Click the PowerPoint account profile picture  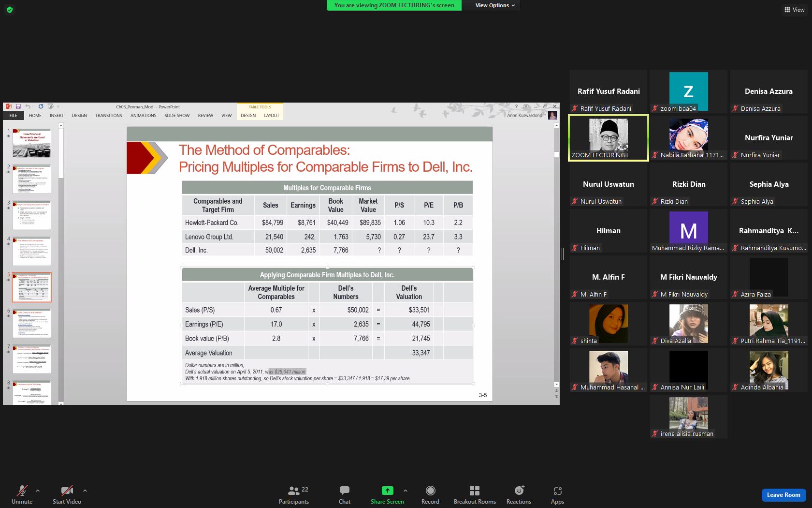(552, 116)
